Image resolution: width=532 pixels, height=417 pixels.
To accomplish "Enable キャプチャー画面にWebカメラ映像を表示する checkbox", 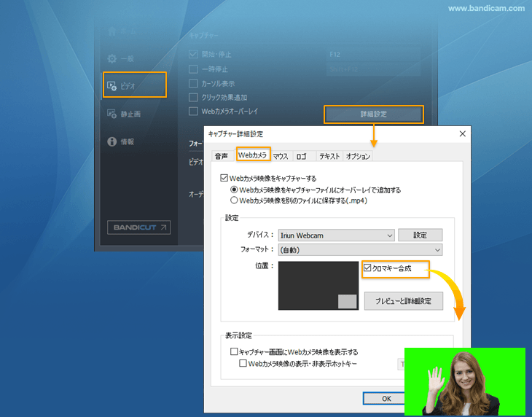I will coord(234,351).
